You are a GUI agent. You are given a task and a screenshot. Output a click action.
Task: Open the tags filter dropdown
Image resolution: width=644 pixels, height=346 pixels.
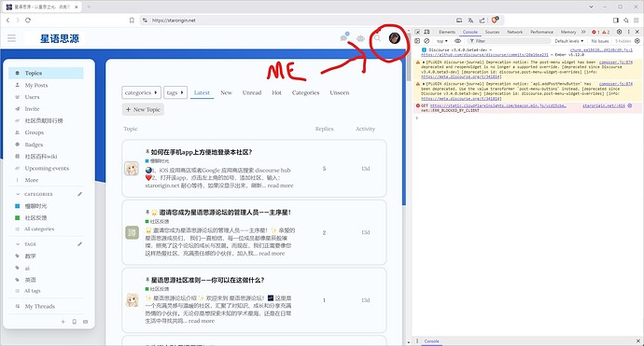pyautogui.click(x=175, y=92)
